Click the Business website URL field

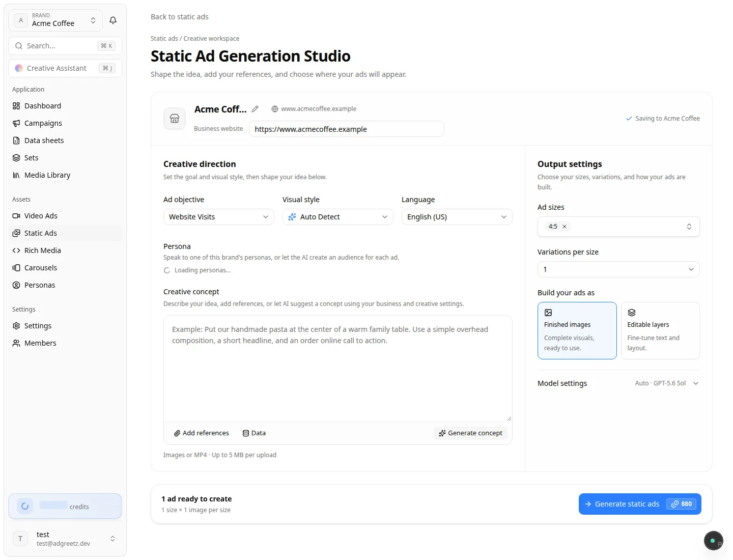coord(346,129)
